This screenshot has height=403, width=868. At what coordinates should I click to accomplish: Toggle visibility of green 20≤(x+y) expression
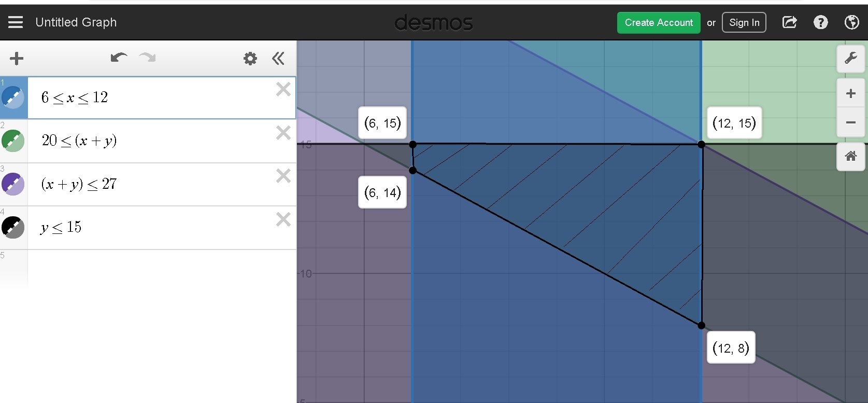tap(13, 141)
